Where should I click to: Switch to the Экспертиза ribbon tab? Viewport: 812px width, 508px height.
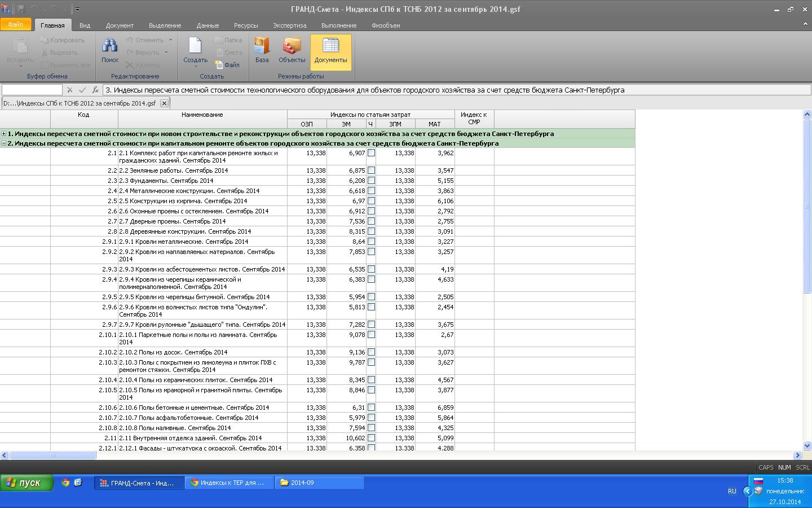pyautogui.click(x=289, y=25)
